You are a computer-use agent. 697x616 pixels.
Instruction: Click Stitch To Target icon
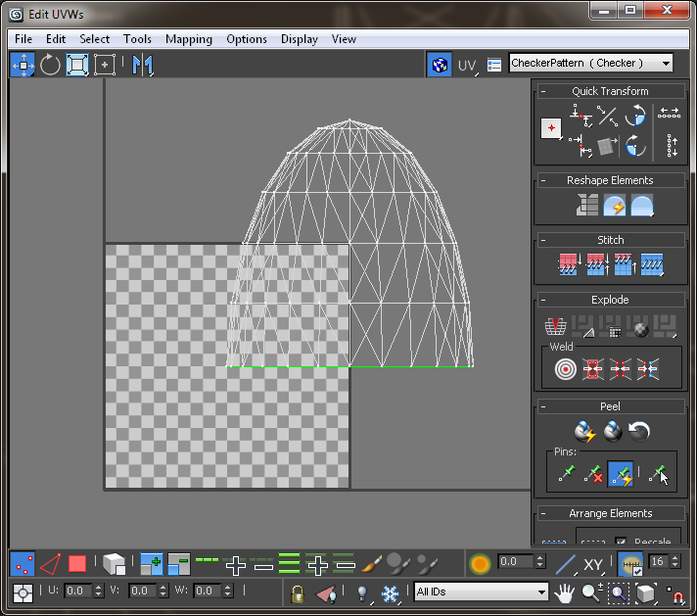coord(569,264)
